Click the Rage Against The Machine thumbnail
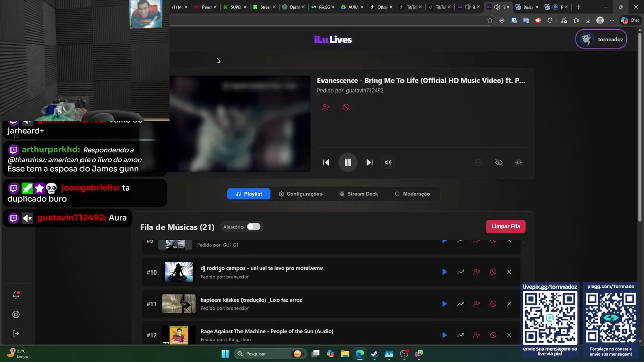The height and width of the screenshot is (362, 644). point(179,335)
